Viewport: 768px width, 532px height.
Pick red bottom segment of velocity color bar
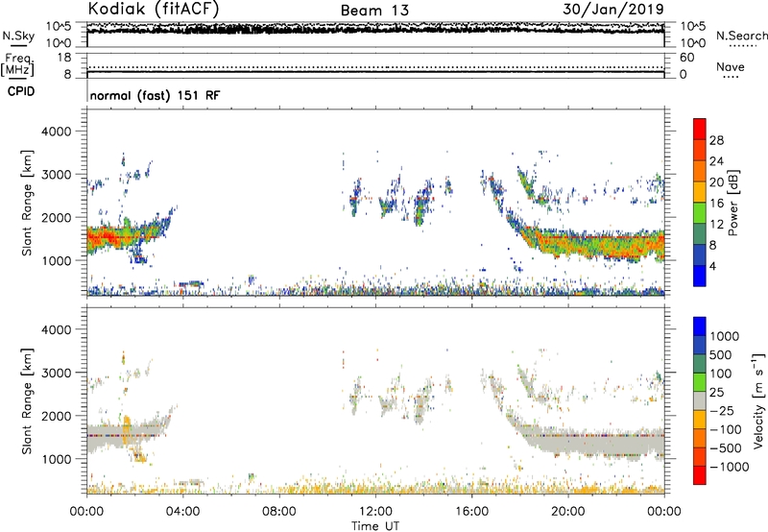click(x=700, y=475)
